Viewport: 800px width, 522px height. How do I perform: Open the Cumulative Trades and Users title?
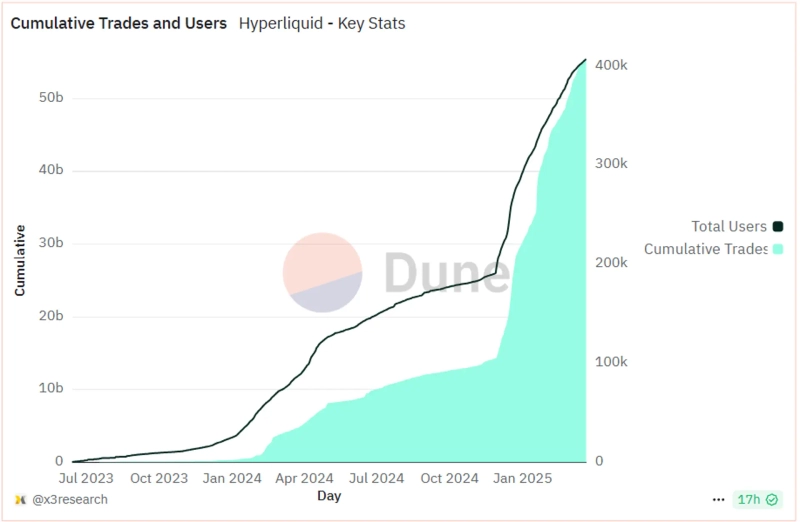click(x=118, y=23)
